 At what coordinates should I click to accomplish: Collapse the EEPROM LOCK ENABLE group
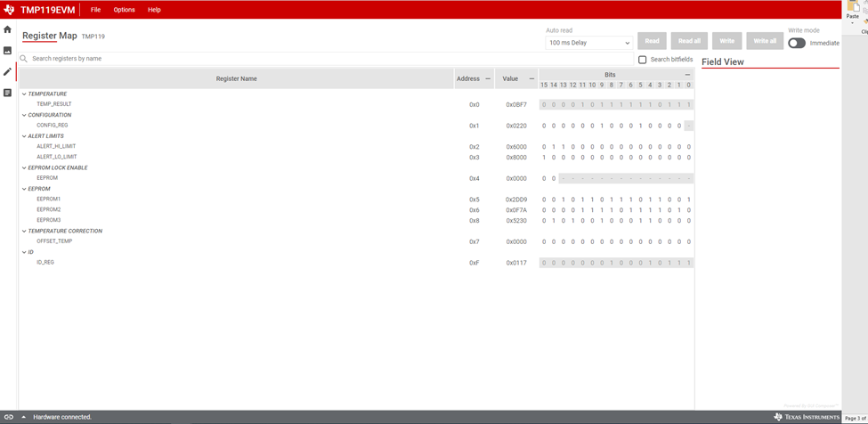24,167
